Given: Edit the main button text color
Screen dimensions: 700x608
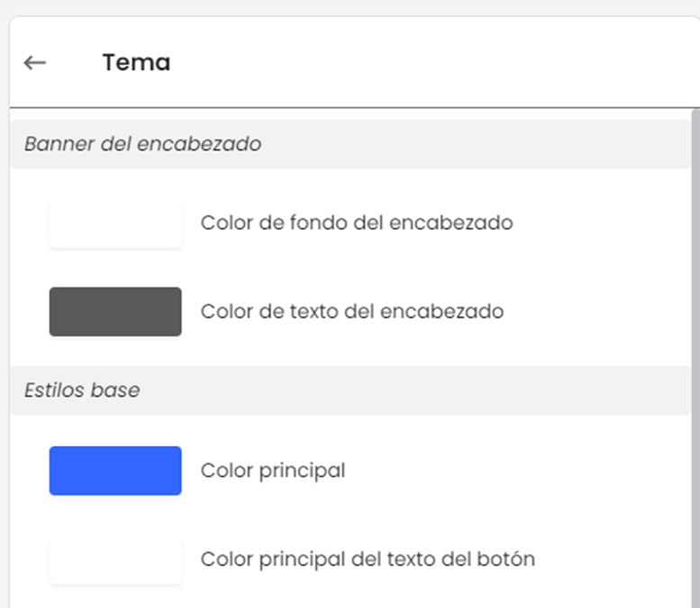Looking at the screenshot, I should coord(115,559).
